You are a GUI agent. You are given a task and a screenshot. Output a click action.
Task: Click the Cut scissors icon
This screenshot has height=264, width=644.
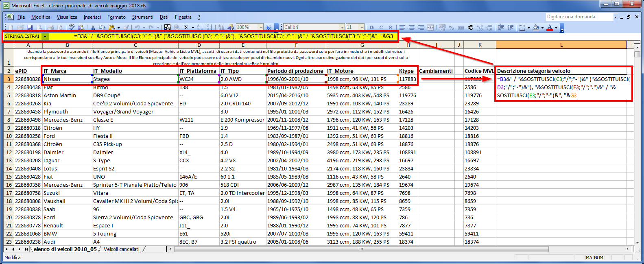[x=93, y=27]
